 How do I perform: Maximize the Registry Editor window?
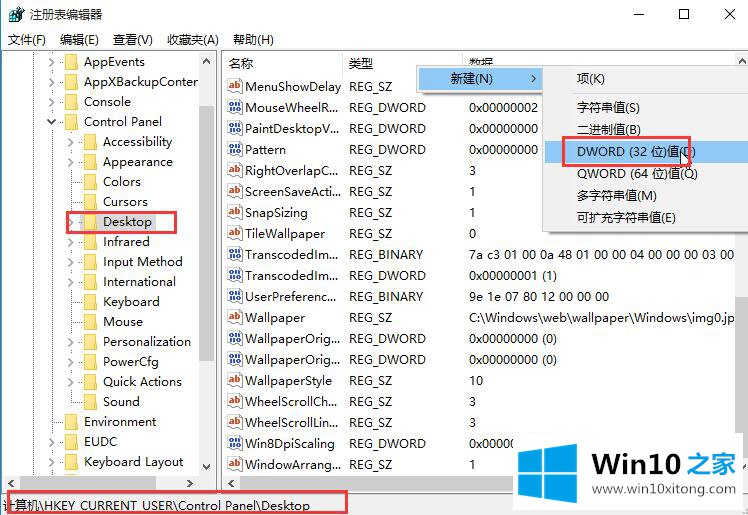(684, 14)
